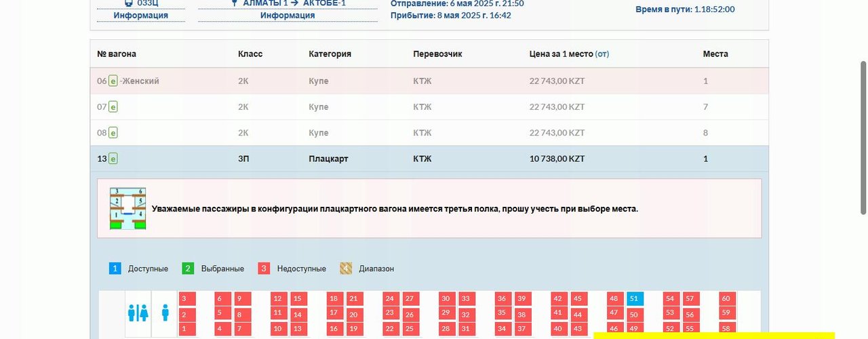This screenshot has width=868, height=339.
Task: Click the single person icon in the wagon layout
Action: [x=165, y=313]
